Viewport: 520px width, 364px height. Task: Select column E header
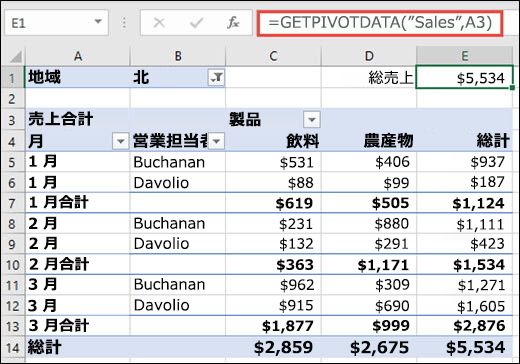464,56
